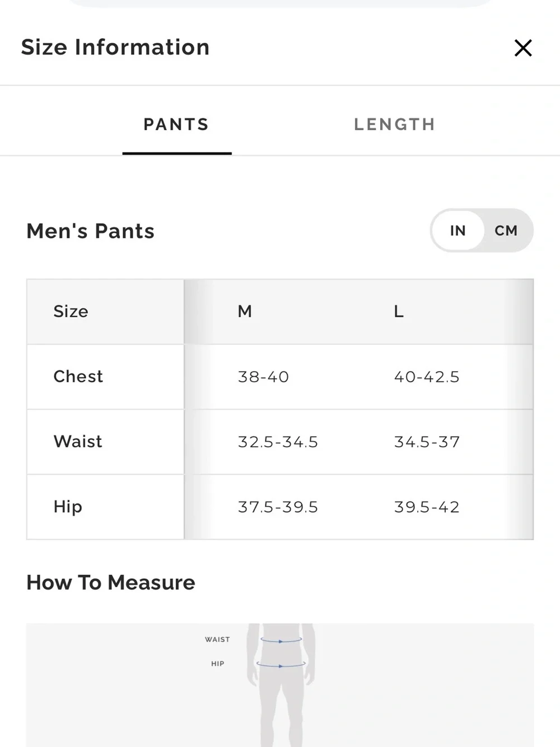Click the L hip value 39.5-42
The width and height of the screenshot is (560, 747).
click(x=427, y=507)
